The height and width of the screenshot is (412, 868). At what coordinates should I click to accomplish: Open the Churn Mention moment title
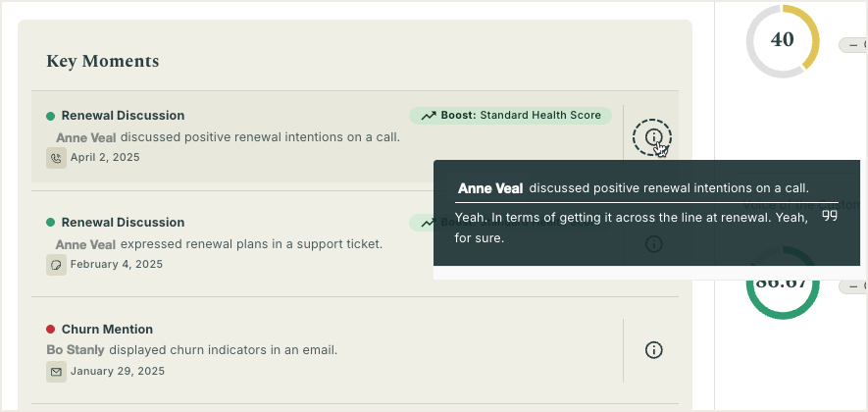[107, 330]
